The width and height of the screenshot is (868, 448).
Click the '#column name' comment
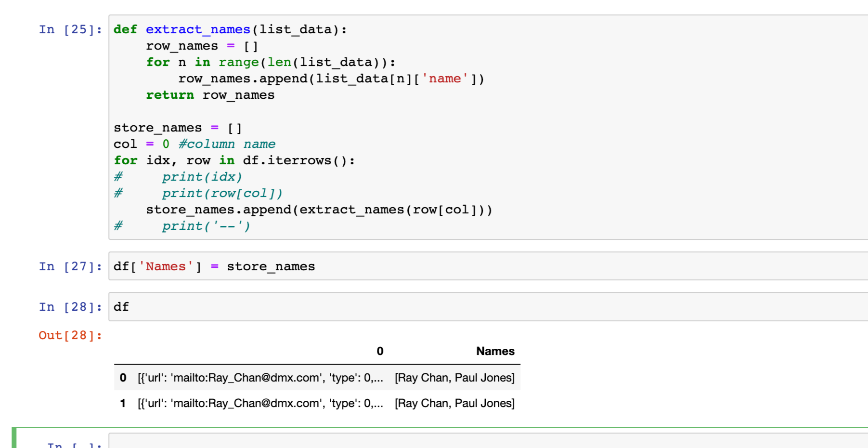pyautogui.click(x=227, y=144)
